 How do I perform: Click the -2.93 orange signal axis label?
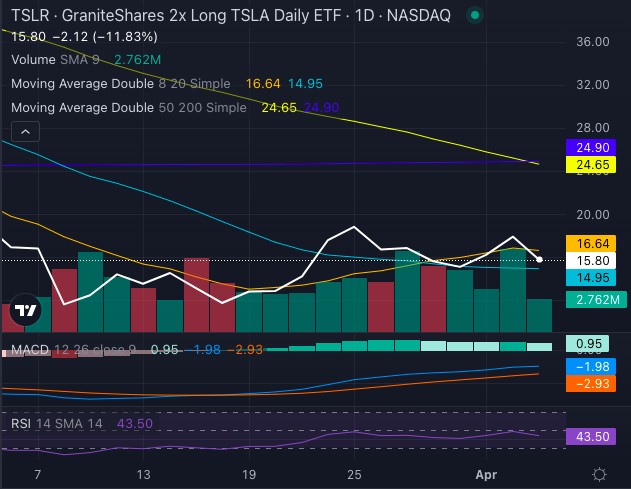click(591, 384)
